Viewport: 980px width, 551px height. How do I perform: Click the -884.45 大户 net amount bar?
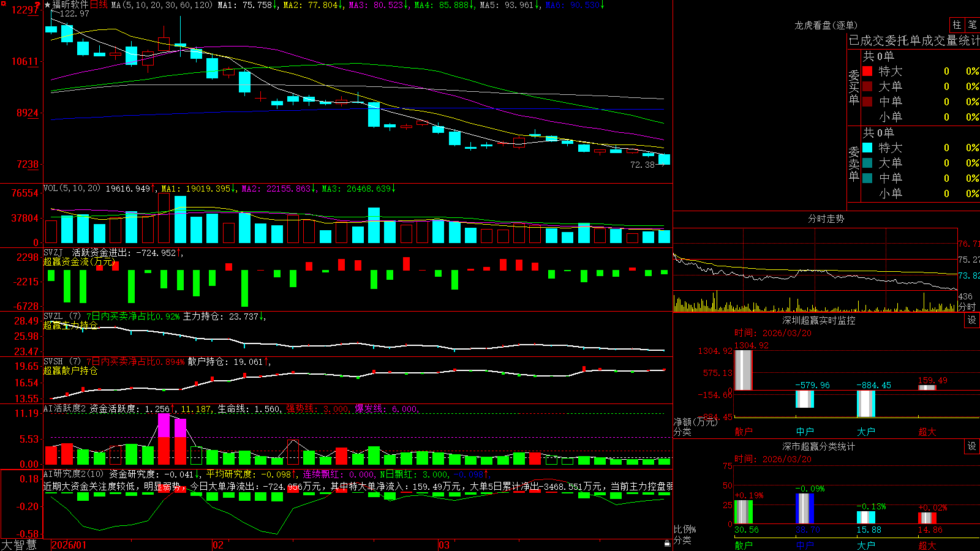coord(866,403)
